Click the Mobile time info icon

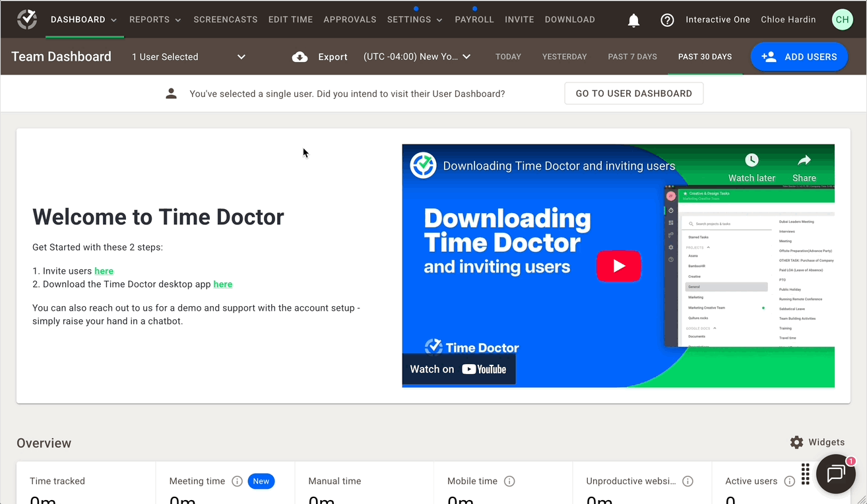pyautogui.click(x=509, y=481)
